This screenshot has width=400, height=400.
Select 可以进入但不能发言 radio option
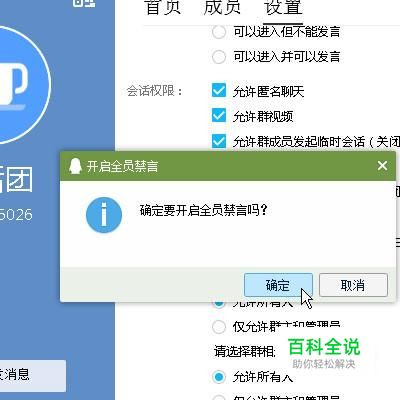click(219, 32)
